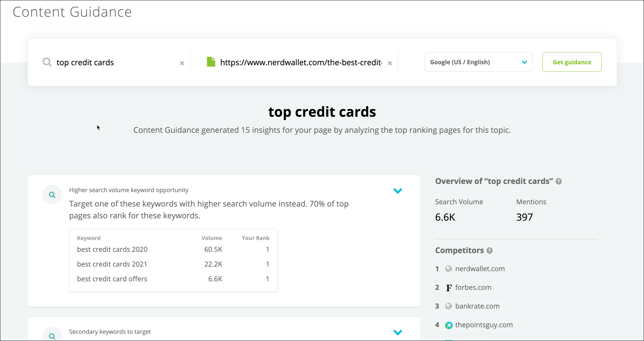The height and width of the screenshot is (341, 644).
Task: Click the 6.6K Search Volume overview value
Action: pyautogui.click(x=445, y=217)
